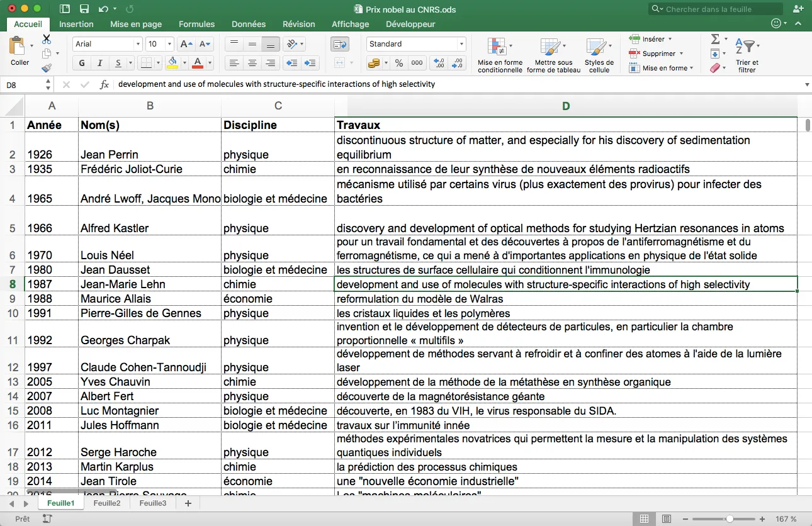Screen dimensions: 812x526
Task: Click the Mise en forme conditionnelle button
Action: tap(500, 55)
